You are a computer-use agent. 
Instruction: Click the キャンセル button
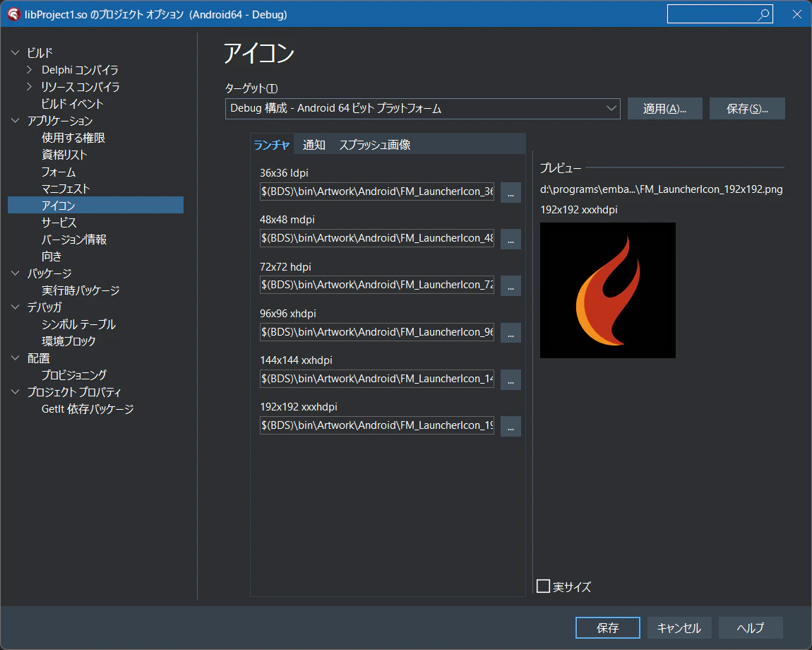tap(679, 627)
